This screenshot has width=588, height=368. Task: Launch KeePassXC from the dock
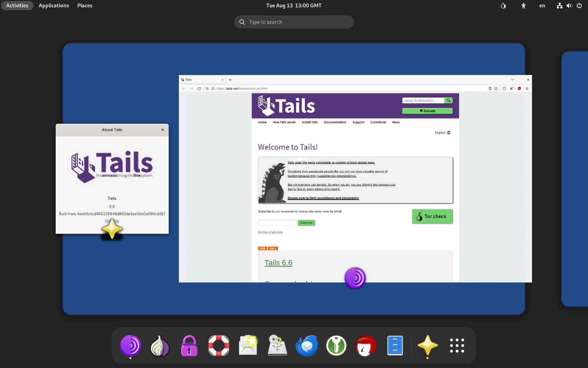[336, 346]
